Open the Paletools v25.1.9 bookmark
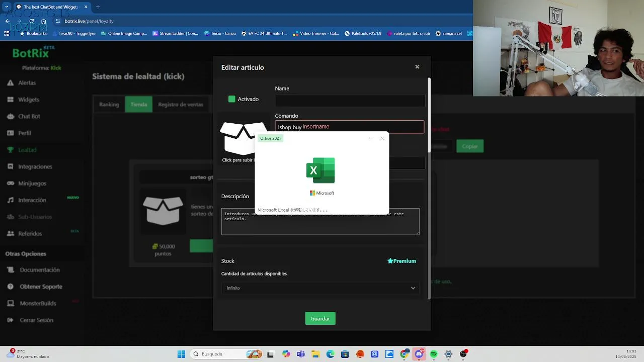The width and height of the screenshot is (644, 362). coord(363,34)
